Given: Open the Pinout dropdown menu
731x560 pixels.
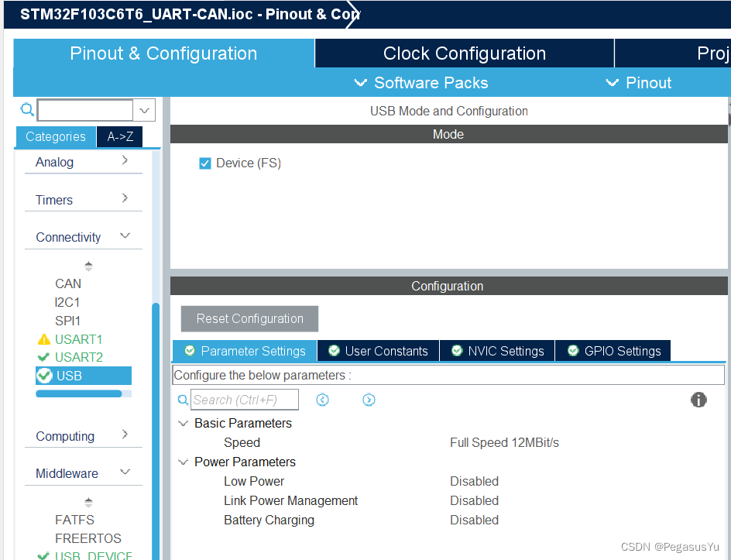Looking at the screenshot, I should click(x=639, y=83).
